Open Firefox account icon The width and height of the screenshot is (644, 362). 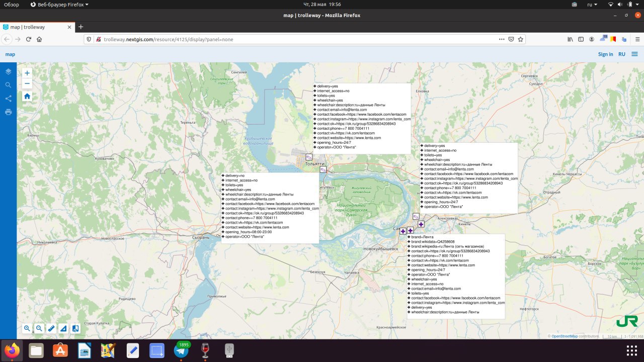592,39
